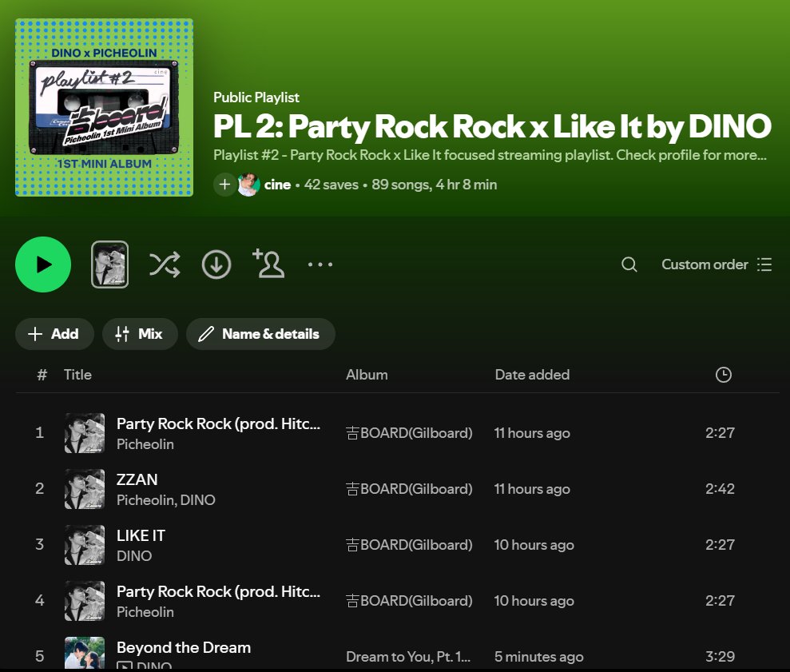Click the plus icon beside cine's avatar
790x672 pixels.
[x=224, y=185]
